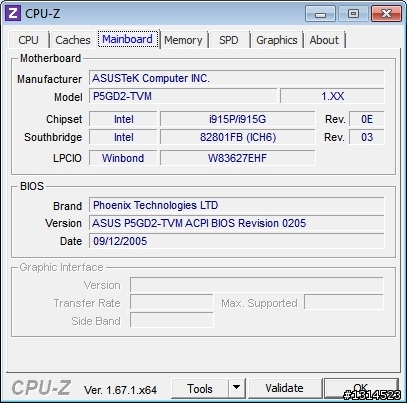Click the Chipset vendor Intel field
Screen dimensions: 407x403
[x=123, y=119]
